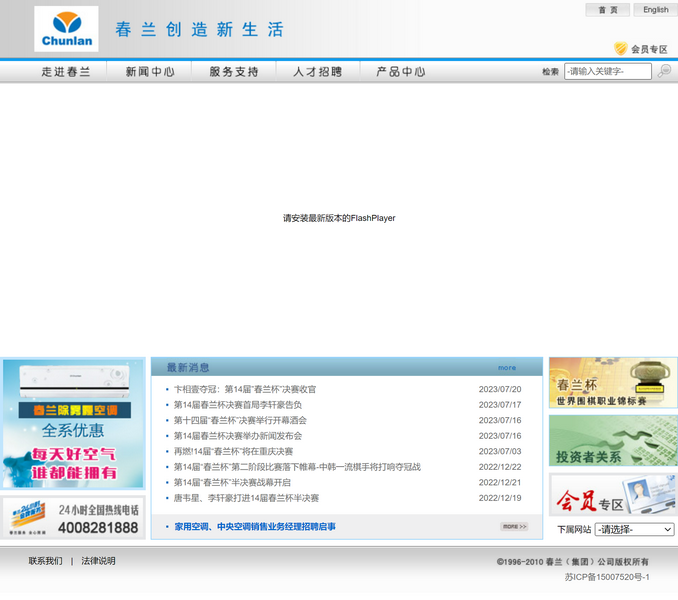Open the 春兰杯 chess championship banner

point(612,383)
